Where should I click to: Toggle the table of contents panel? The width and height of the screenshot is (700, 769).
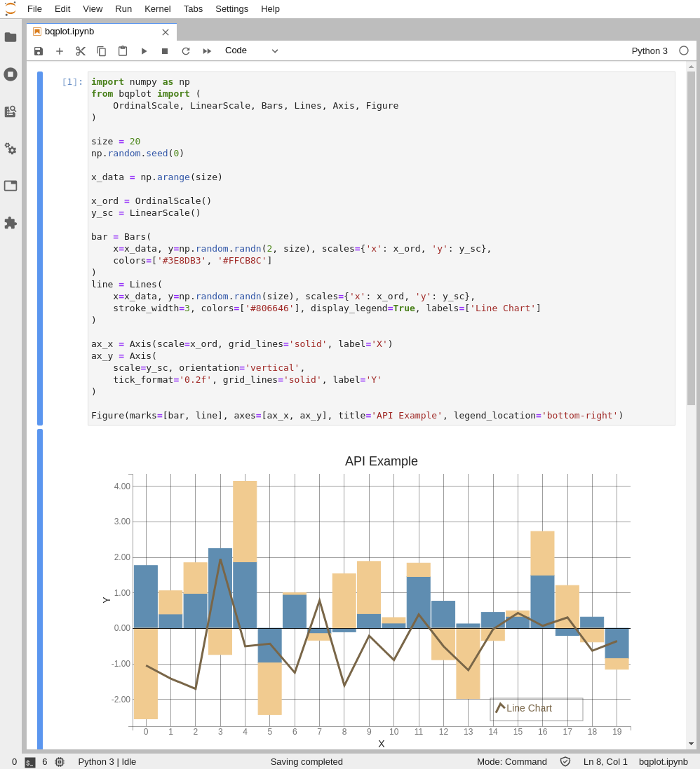[x=11, y=185]
